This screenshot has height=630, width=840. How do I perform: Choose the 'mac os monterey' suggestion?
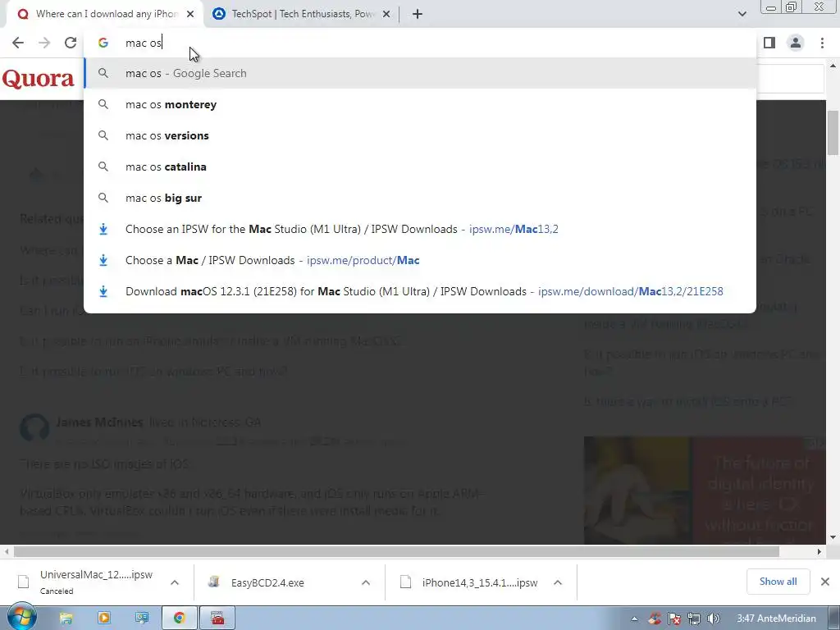pyautogui.click(x=420, y=104)
